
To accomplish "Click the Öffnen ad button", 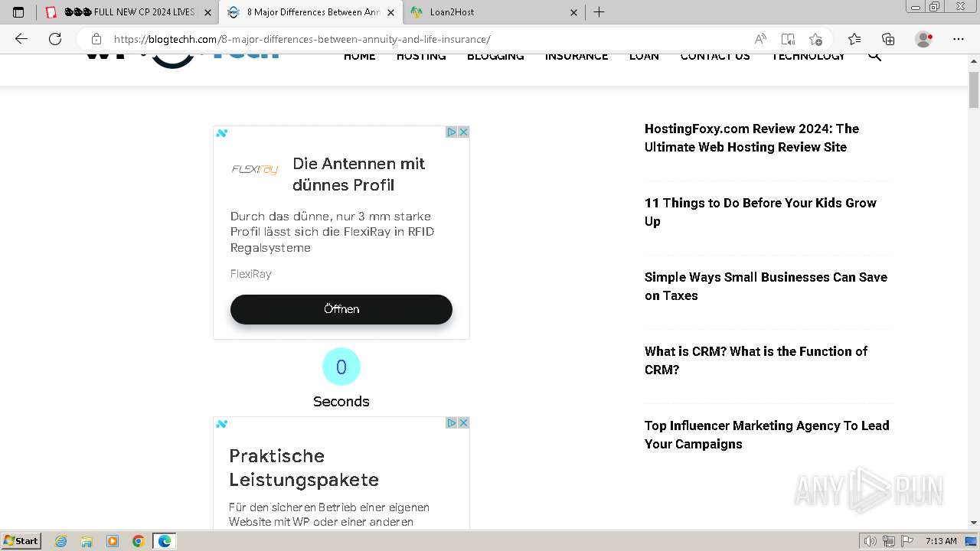I will 341,309.
